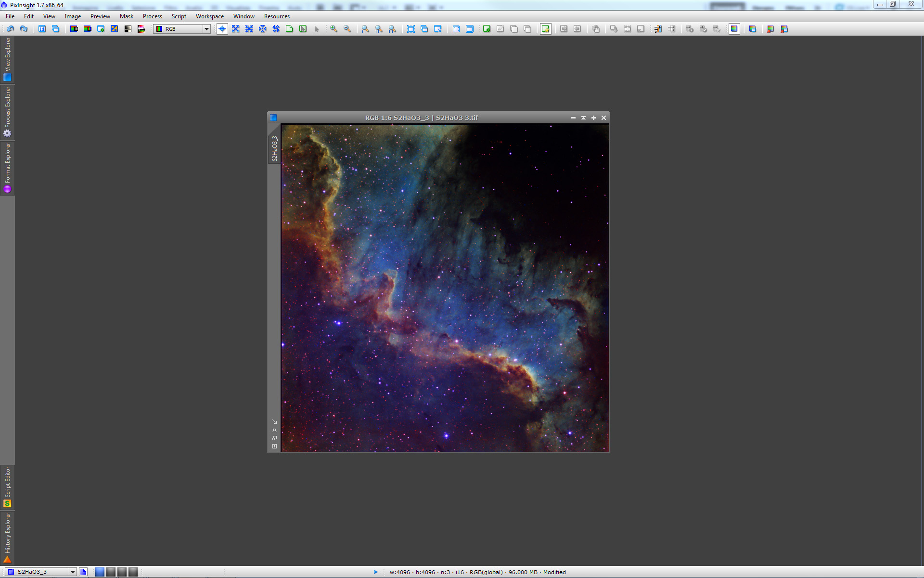Maximize the image window with plus button
Viewport: 924px width, 578px height.
coord(593,118)
